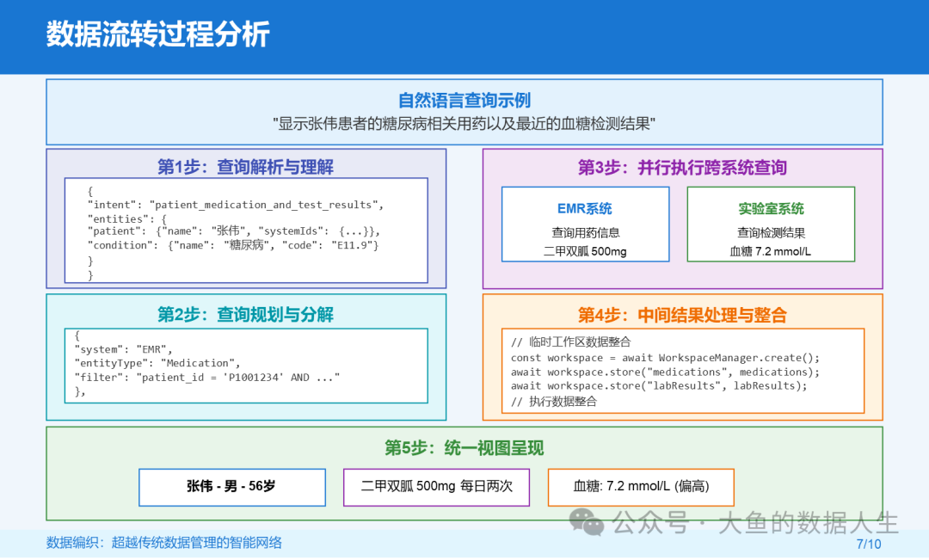
Task: Click the code box containing the patient_id filter
Action: point(246,366)
